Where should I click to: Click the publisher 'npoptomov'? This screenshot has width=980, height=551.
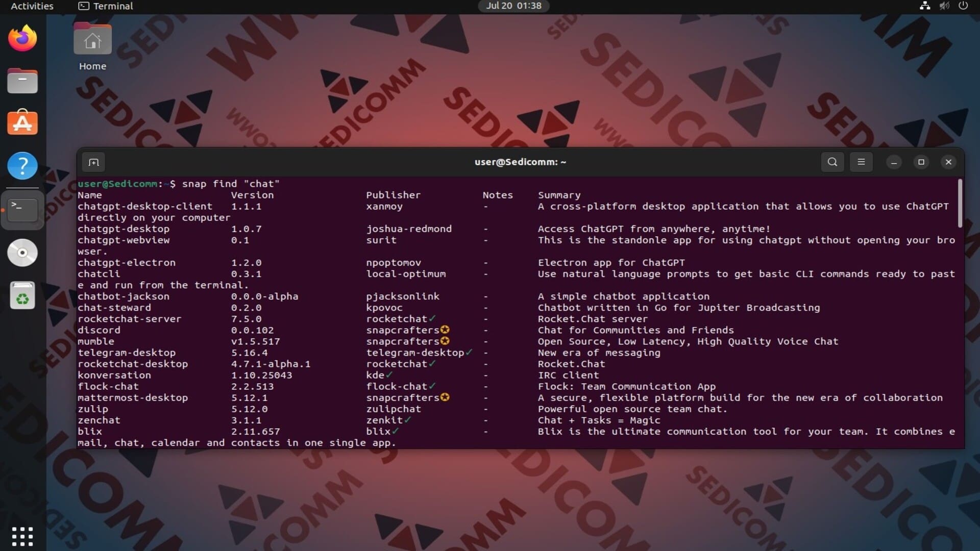[x=394, y=263]
